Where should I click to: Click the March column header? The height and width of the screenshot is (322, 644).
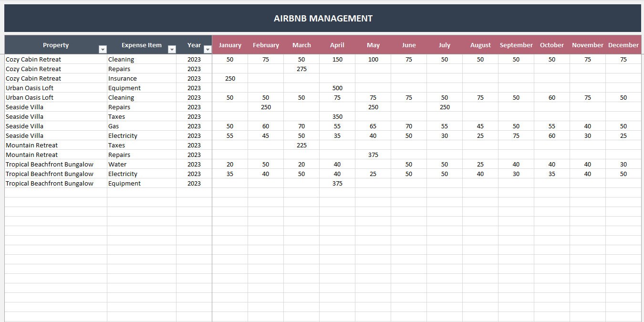pyautogui.click(x=301, y=45)
